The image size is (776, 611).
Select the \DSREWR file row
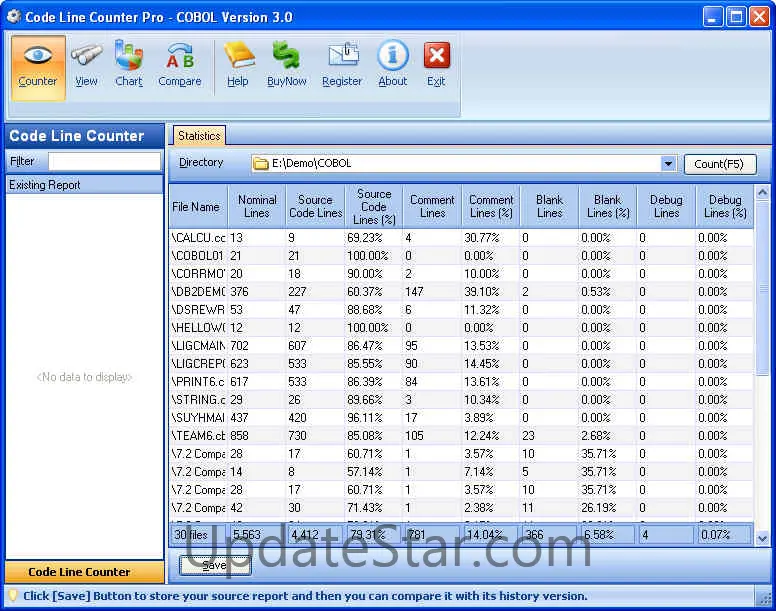pyautogui.click(x=461, y=310)
